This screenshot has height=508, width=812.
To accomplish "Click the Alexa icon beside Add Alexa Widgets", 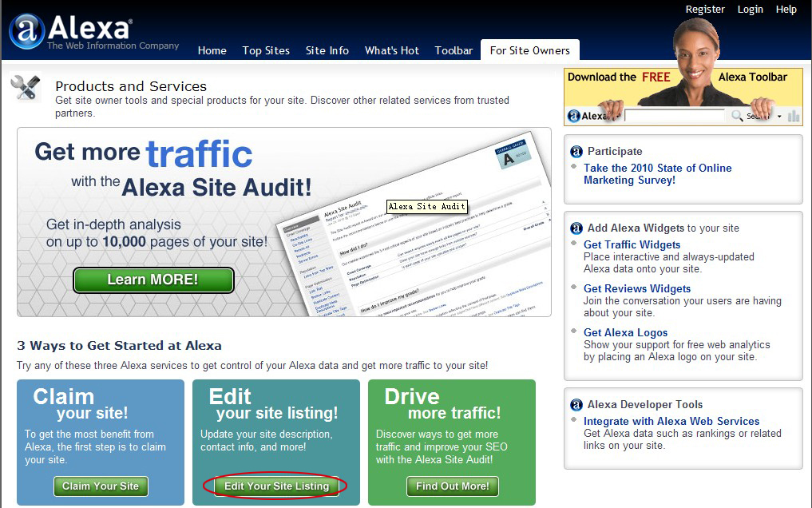I will (x=576, y=228).
